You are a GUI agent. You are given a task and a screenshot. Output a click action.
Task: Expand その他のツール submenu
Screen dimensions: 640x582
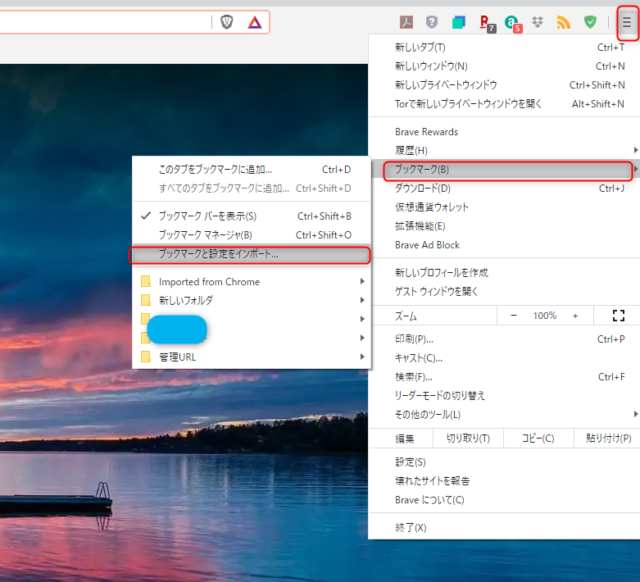[x=428, y=414]
